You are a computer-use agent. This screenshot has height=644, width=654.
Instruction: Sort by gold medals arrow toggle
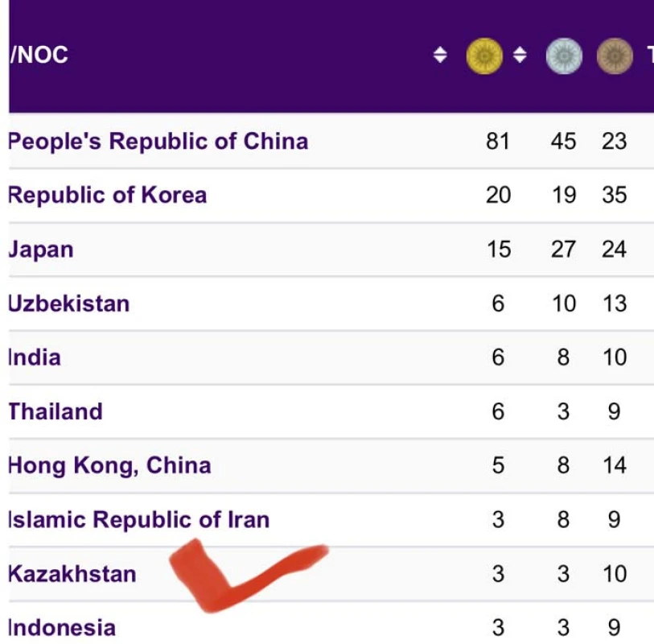coord(520,56)
